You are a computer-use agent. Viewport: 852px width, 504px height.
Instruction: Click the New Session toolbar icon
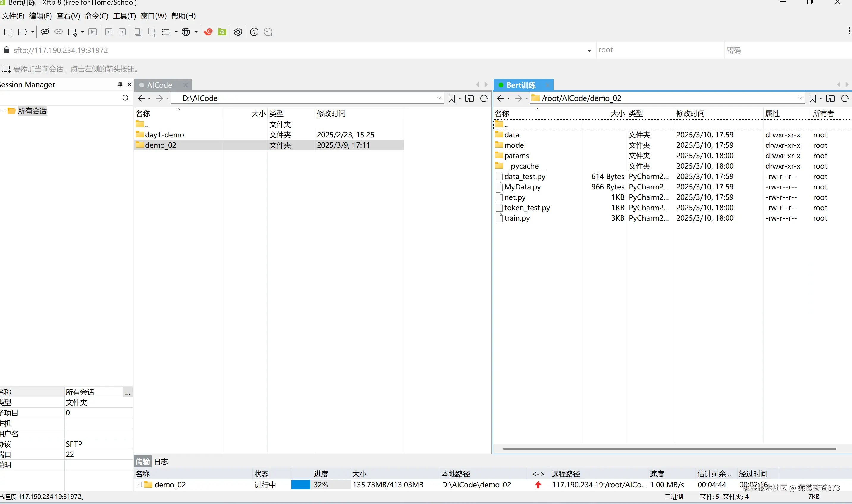8,32
